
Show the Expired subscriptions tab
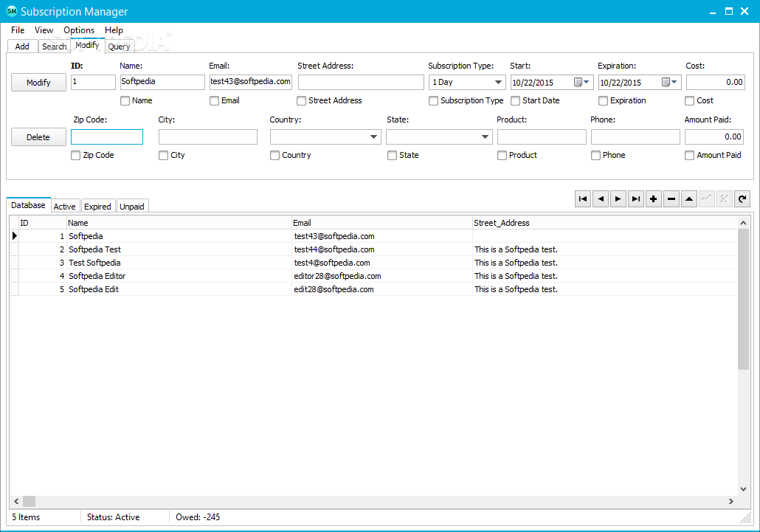pyautogui.click(x=98, y=207)
